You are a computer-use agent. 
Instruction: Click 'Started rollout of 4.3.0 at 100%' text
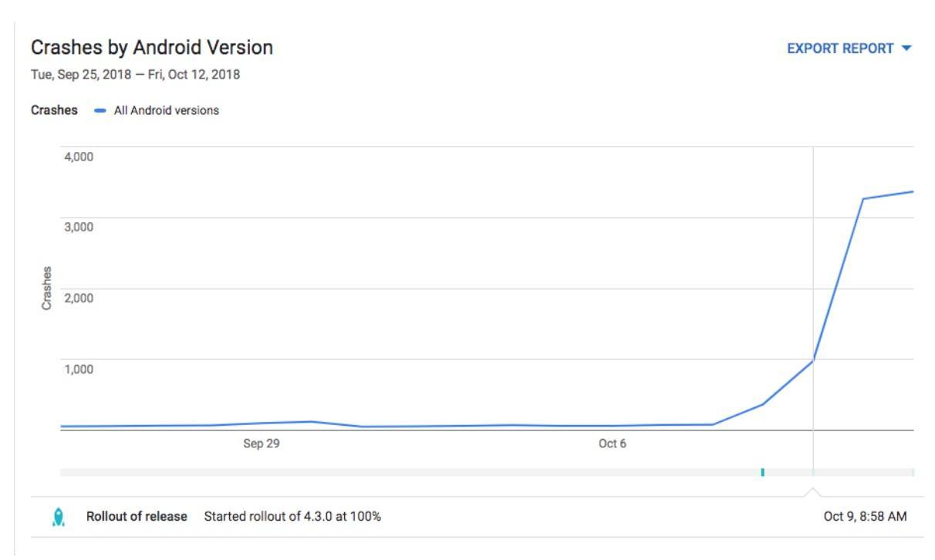(x=292, y=517)
